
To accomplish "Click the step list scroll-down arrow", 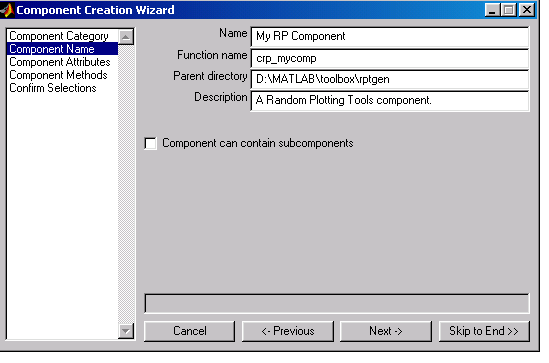I will pos(126,331).
